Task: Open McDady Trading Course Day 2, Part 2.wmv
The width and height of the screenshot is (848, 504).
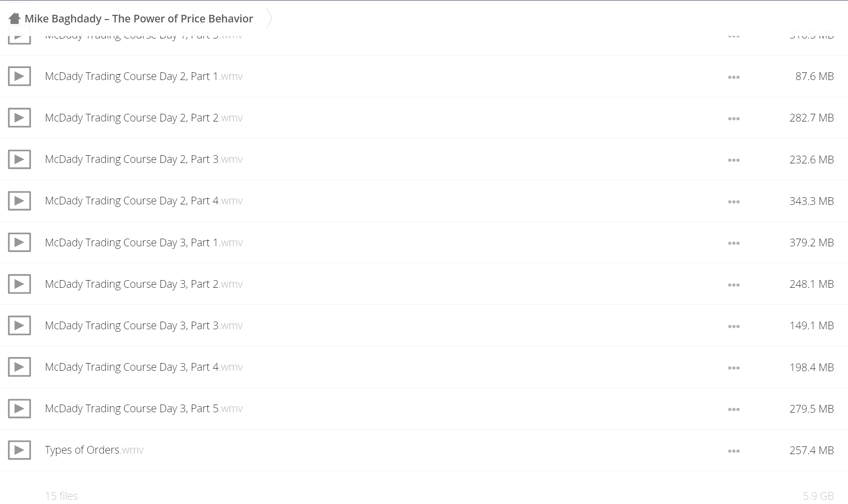Action: point(144,118)
